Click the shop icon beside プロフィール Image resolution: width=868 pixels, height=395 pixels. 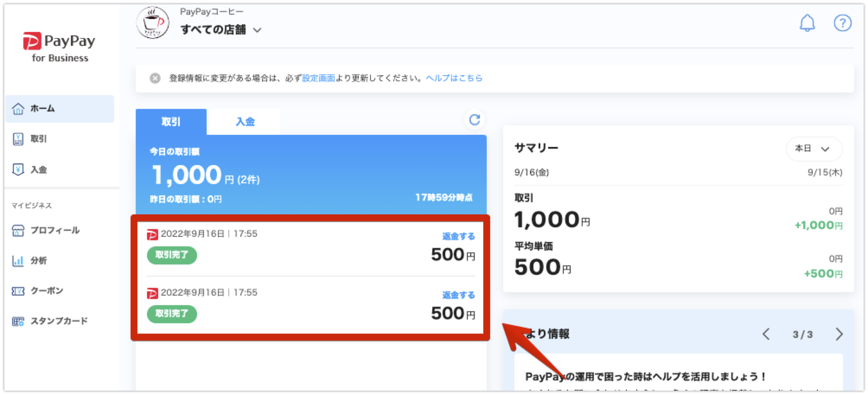pyautogui.click(x=18, y=231)
